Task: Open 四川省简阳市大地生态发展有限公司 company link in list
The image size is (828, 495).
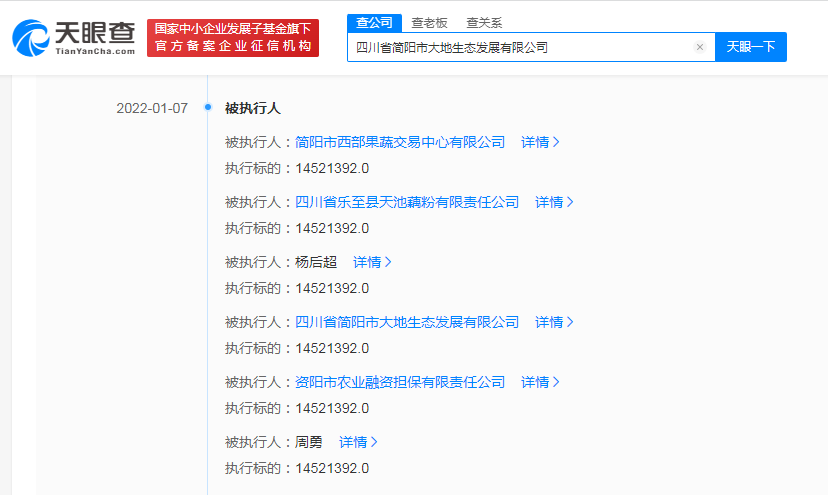Action: pyautogui.click(x=407, y=322)
